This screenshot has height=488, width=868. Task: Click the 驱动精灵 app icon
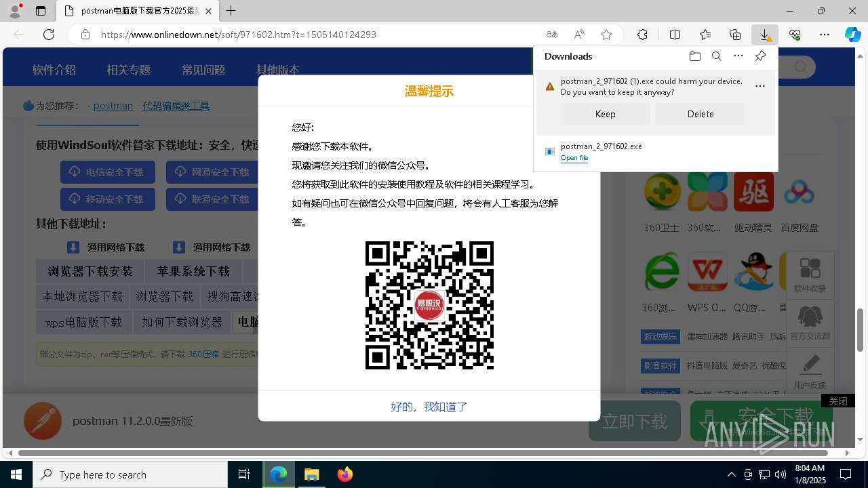[x=753, y=192]
